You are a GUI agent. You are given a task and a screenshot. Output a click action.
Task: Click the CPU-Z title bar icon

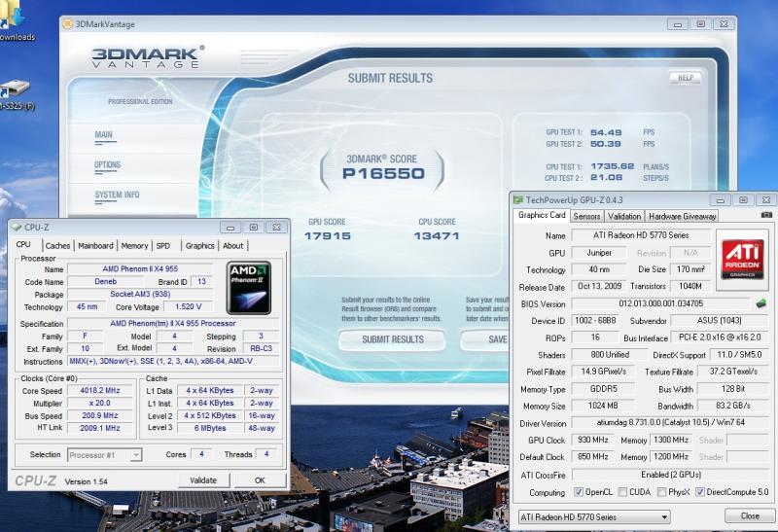17,227
